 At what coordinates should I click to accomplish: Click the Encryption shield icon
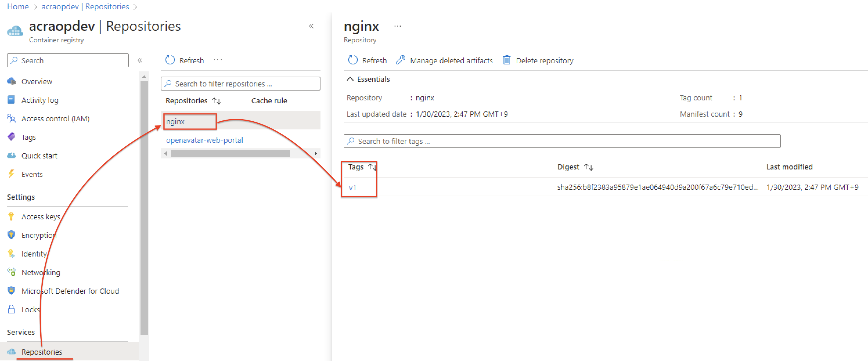pos(11,235)
